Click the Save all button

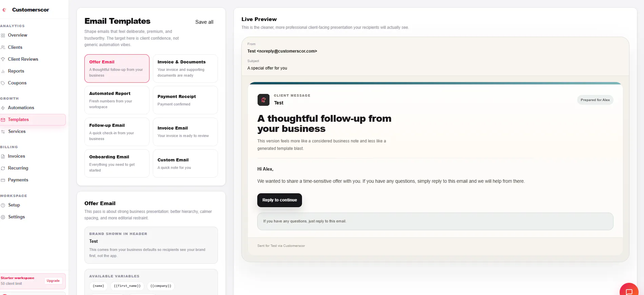[204, 22]
